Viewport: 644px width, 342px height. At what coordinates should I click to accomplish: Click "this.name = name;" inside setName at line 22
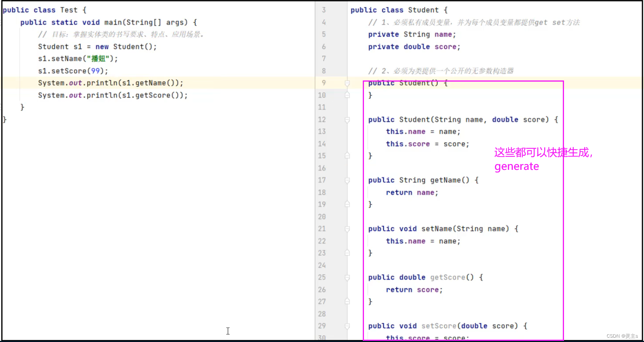click(423, 241)
